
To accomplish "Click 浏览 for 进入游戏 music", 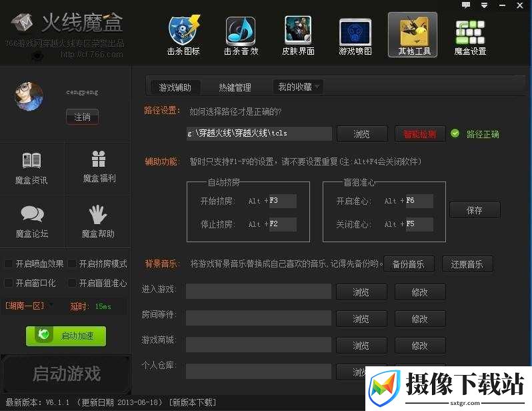I will [361, 292].
